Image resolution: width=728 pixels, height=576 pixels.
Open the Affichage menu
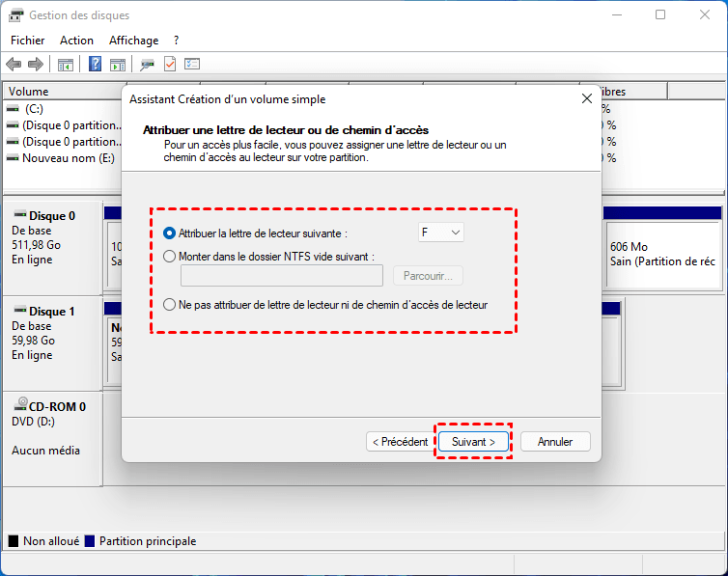pyautogui.click(x=133, y=41)
